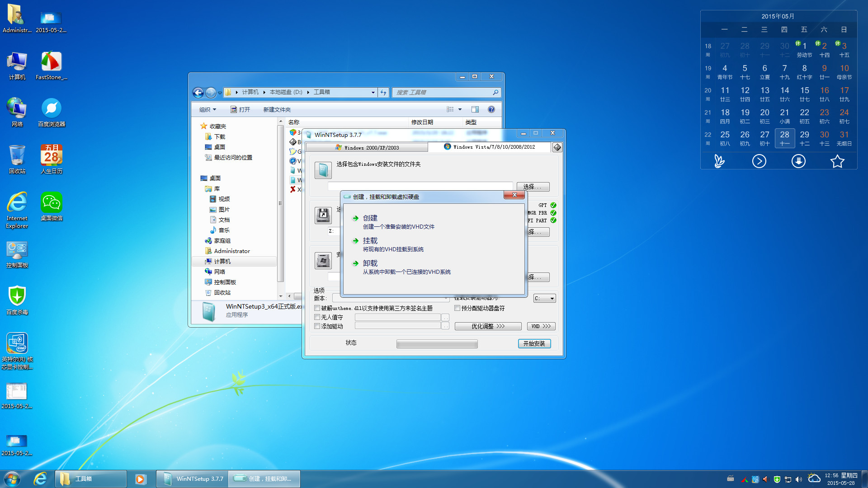Switch to Windows 2000/XP/2003 tab
Screen dimensions: 868x488
pos(367,147)
